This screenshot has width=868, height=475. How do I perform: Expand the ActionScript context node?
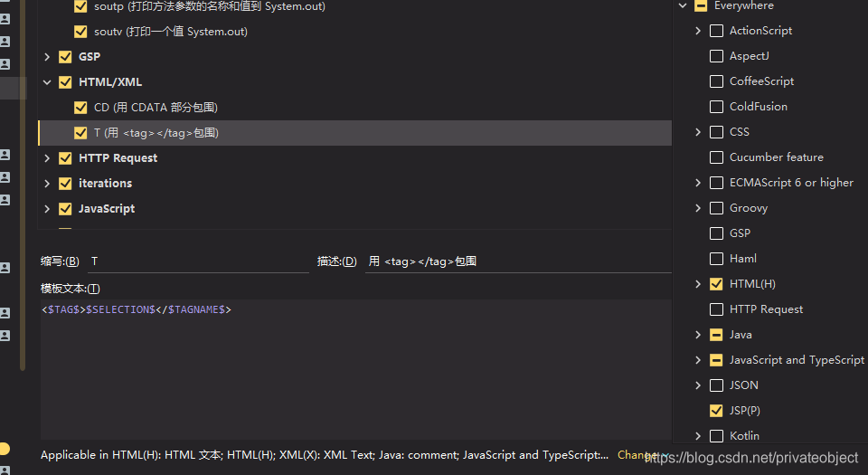pos(698,31)
